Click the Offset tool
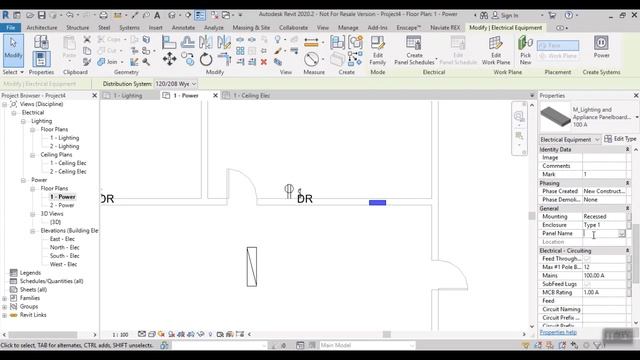The image size is (640, 360). [187, 42]
